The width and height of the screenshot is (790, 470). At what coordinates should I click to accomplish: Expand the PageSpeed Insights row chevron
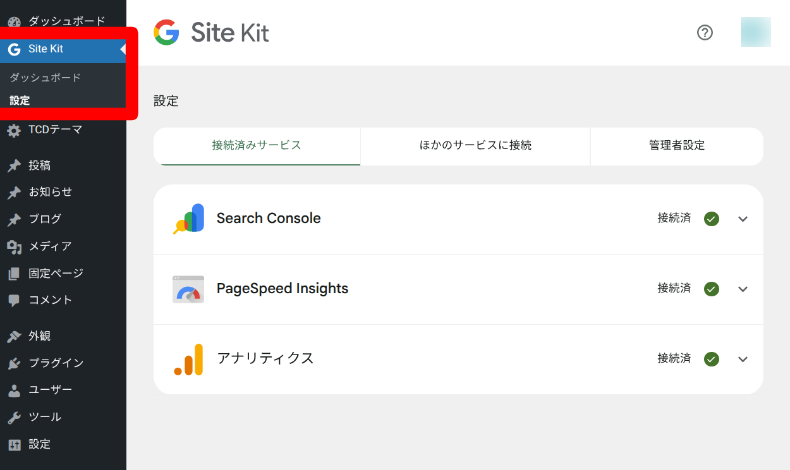[743, 289]
